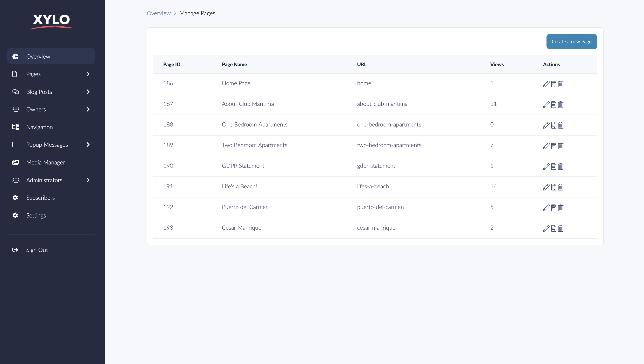This screenshot has height=364, width=644.
Task: Delete Puerto del Carmen with trash icon
Action: (x=561, y=208)
